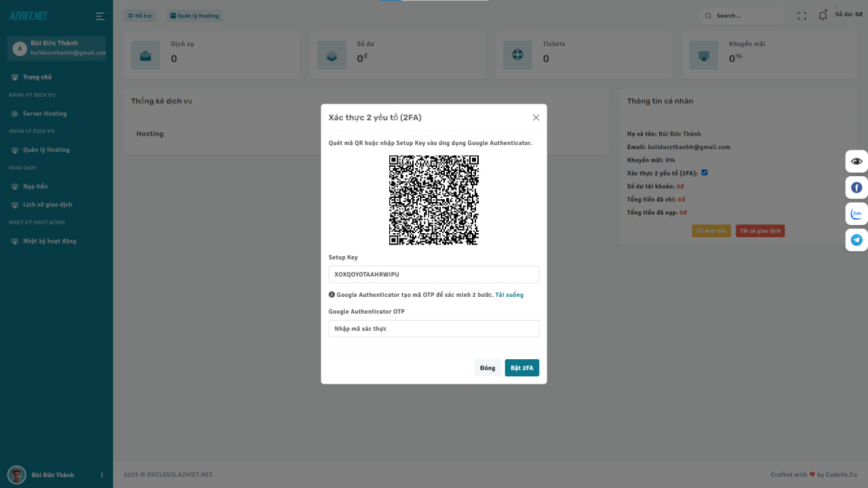Image resolution: width=868 pixels, height=488 pixels.
Task: Open Lịch sử giao dịch page
Action: 47,205
